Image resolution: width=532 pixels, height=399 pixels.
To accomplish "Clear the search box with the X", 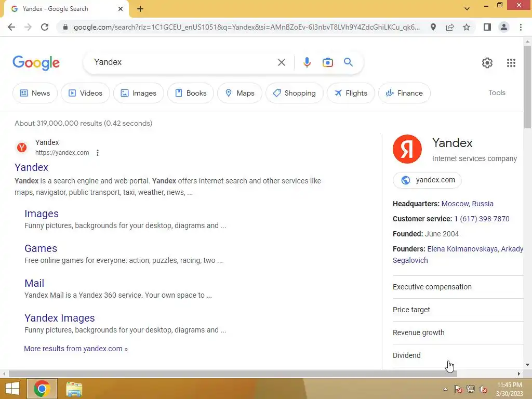I will pos(281,62).
